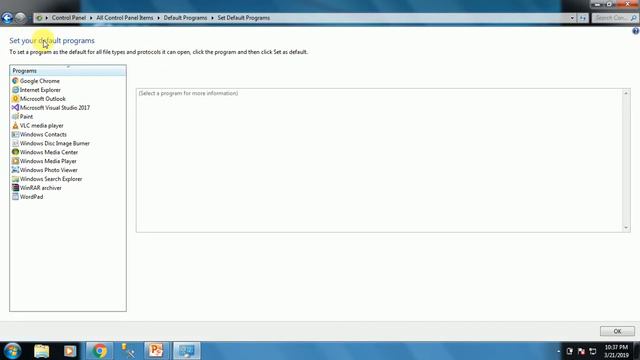The image size is (640, 360).
Task: Click the taskbar icon next to Chrome
Action: click(x=128, y=351)
